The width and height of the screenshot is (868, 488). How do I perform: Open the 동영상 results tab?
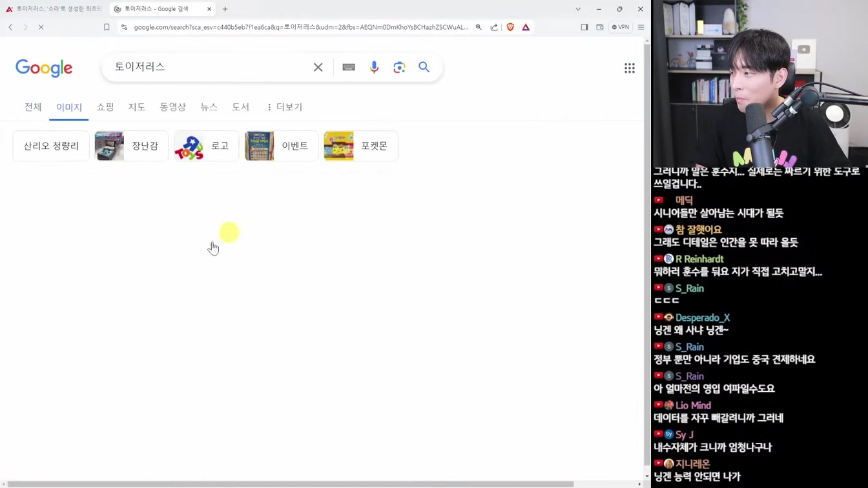click(x=172, y=107)
